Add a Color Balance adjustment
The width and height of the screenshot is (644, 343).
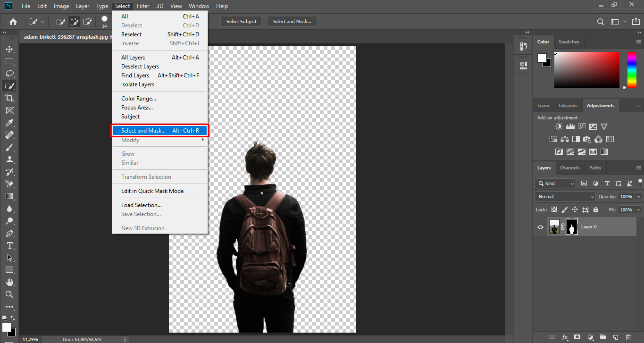pyautogui.click(x=565, y=139)
